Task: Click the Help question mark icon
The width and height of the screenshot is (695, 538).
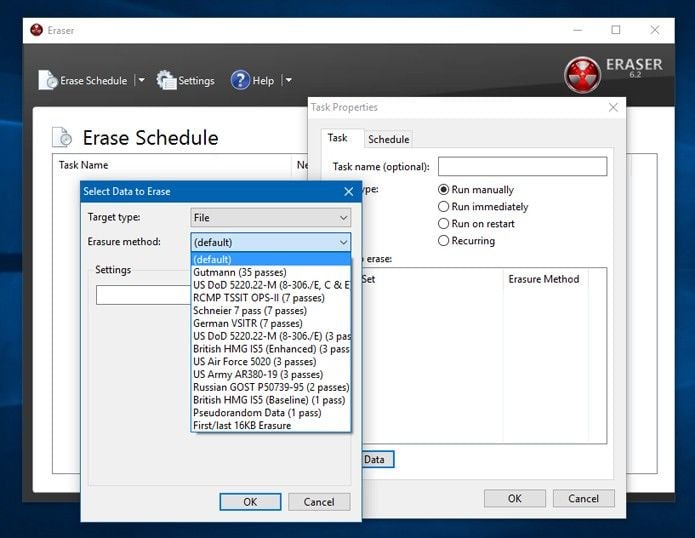Action: 240,80
